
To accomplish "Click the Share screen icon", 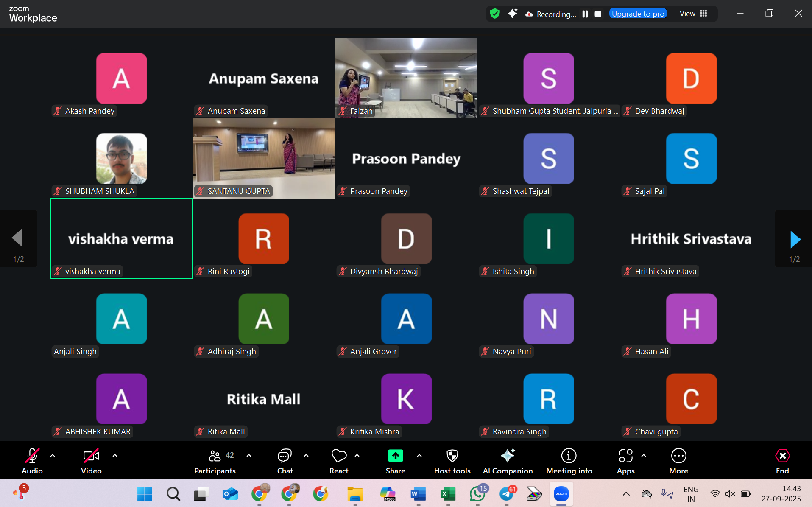I will [x=395, y=456].
